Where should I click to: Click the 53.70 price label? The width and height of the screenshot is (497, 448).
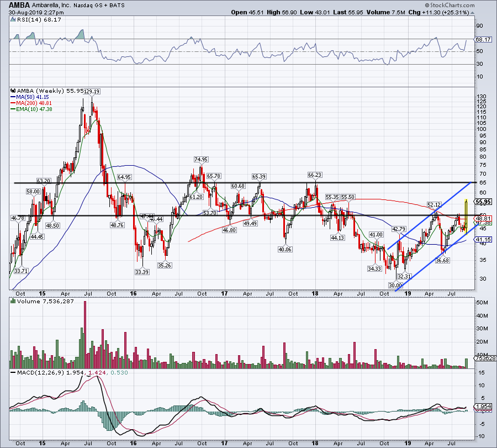[x=209, y=213]
